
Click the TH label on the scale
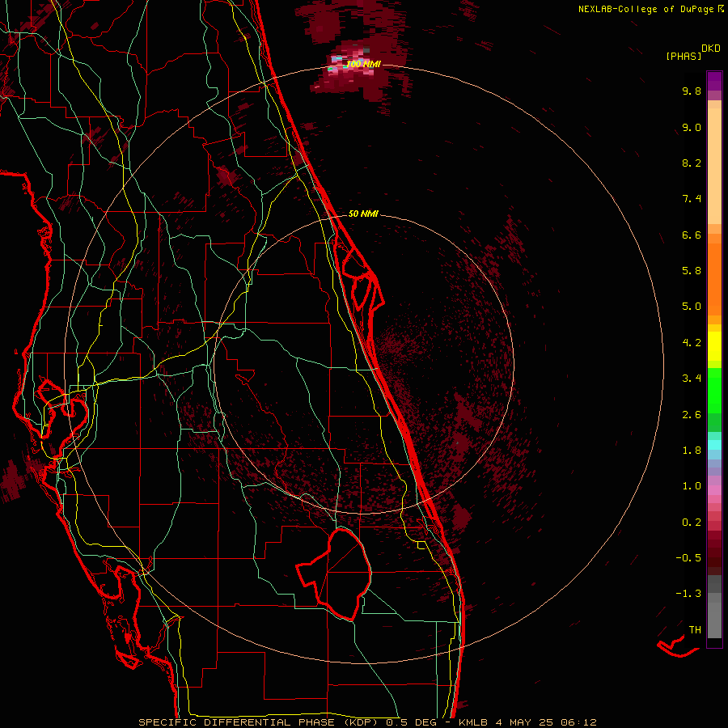pos(695,630)
